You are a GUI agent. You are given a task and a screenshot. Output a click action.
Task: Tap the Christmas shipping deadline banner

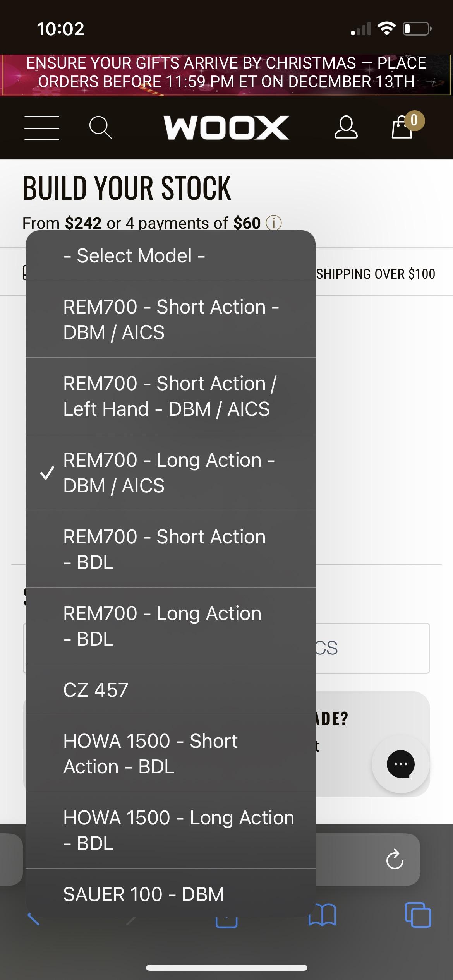[226, 72]
